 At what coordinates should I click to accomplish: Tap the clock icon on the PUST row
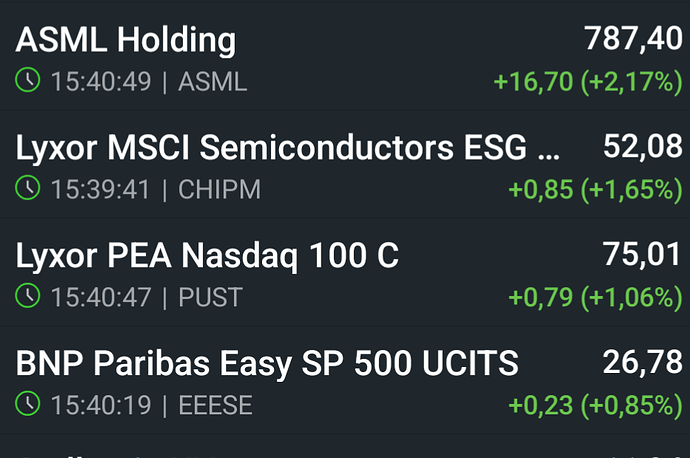click(x=28, y=296)
